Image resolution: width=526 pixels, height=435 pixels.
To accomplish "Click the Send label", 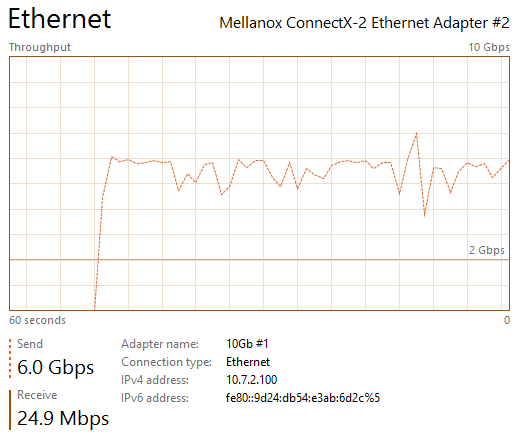I will click(x=30, y=344).
